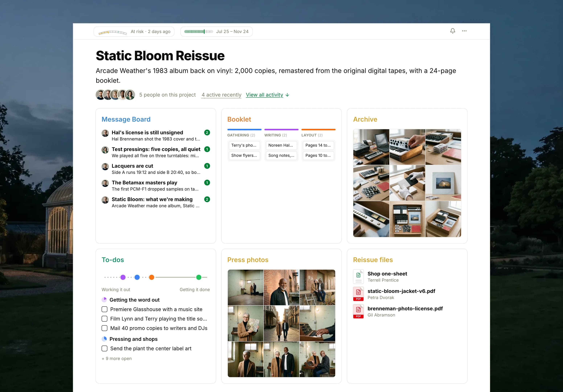Screen dimensions: 563x392
Task: Click the Shop one-sheet document icon
Action: (358, 276)
